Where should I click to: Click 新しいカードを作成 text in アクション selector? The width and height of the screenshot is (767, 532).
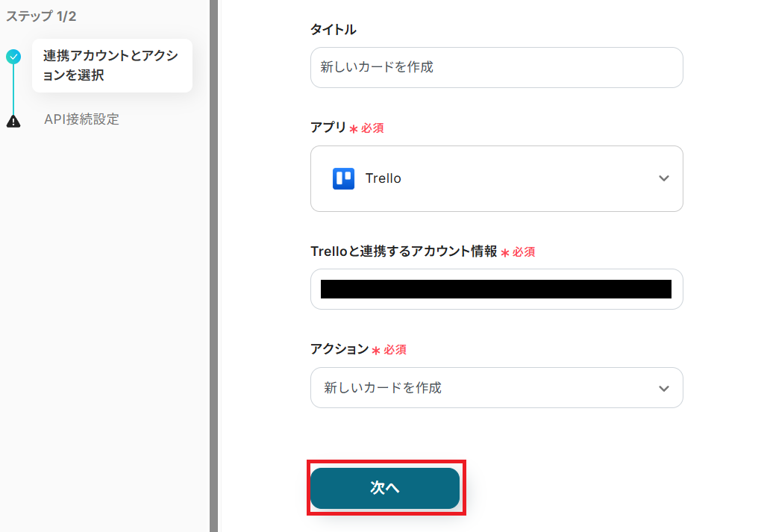click(382, 388)
